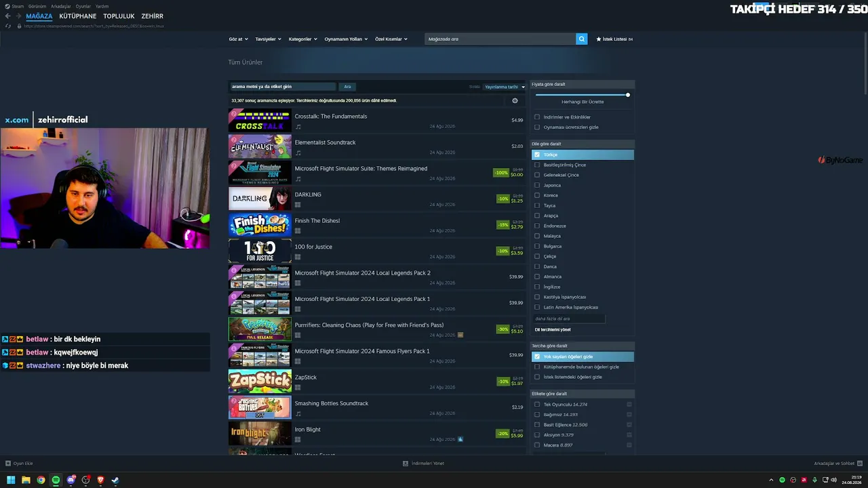Check the Japonca language filter

(x=537, y=185)
